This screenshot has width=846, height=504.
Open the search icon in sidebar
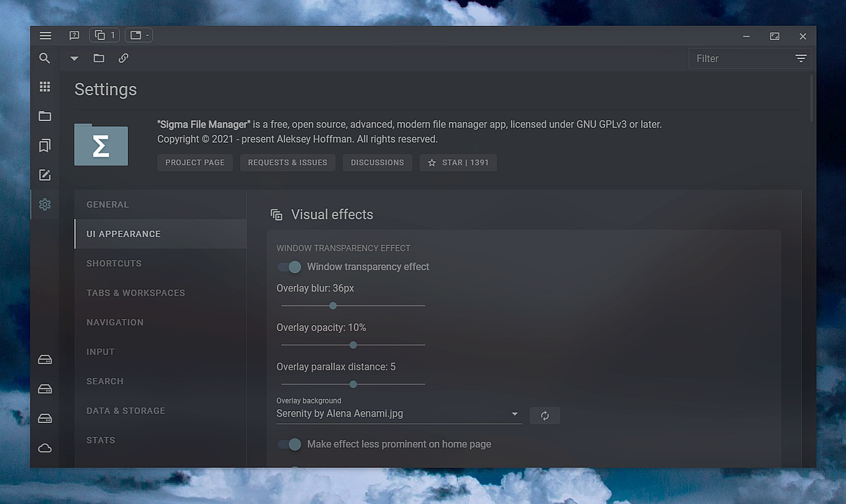(45, 58)
